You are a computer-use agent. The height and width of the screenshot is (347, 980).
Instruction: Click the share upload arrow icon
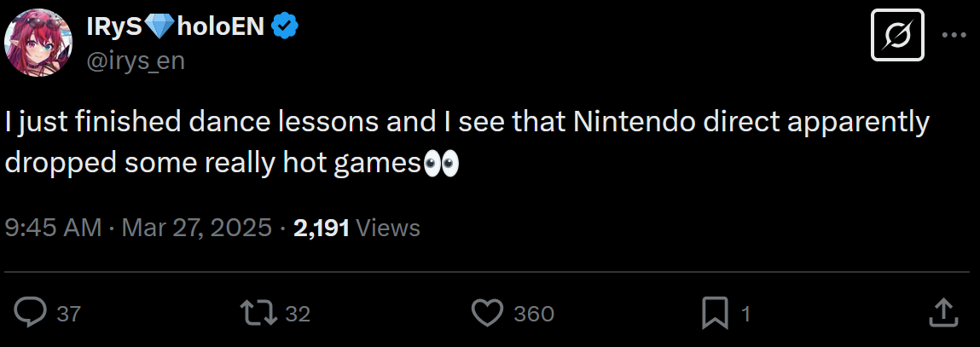click(x=940, y=312)
